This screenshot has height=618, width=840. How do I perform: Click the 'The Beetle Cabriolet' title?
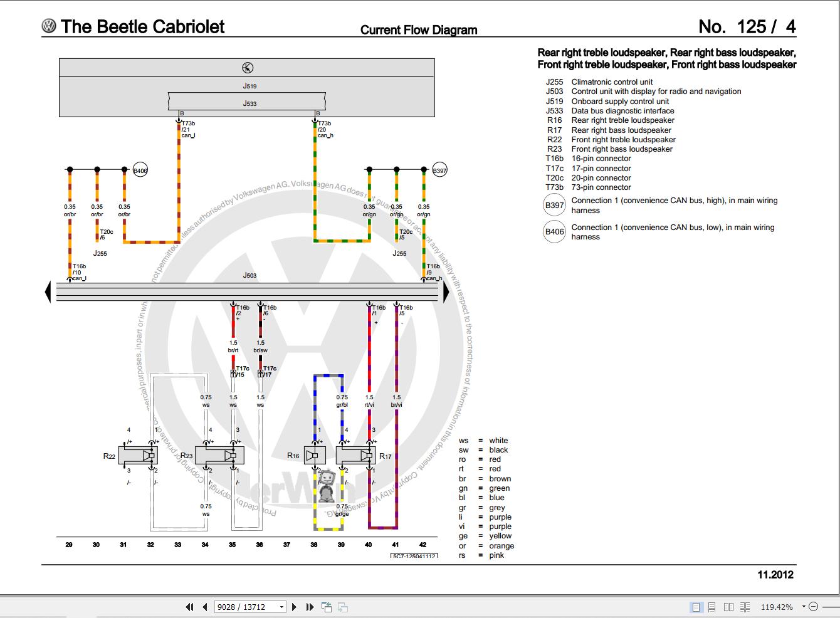click(143, 26)
